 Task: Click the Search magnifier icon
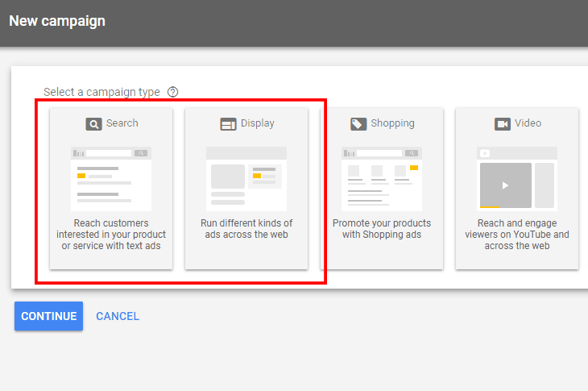click(93, 124)
